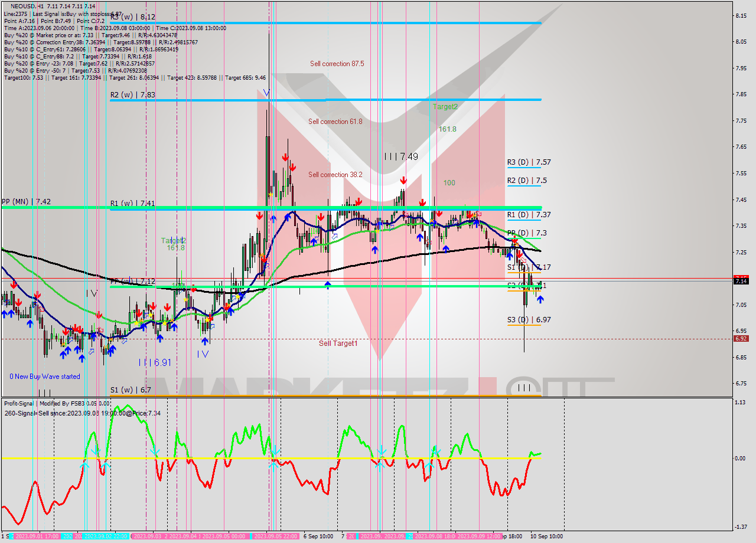
Task: Click the 'PP (MN) | 7.42' pivot label
Action: pos(26,201)
